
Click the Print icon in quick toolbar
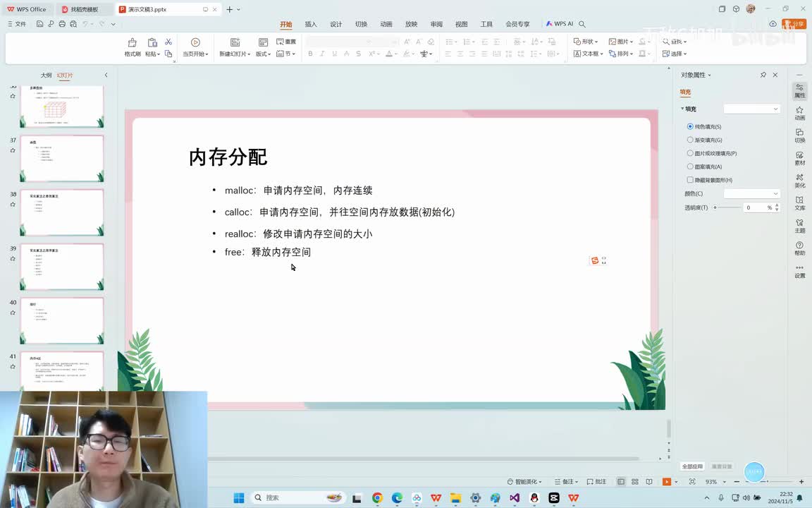pyautogui.click(x=62, y=24)
